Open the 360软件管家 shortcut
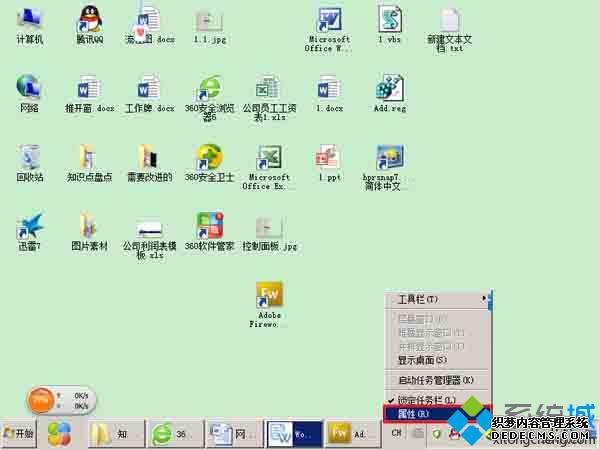The image size is (600, 450). coord(209,227)
